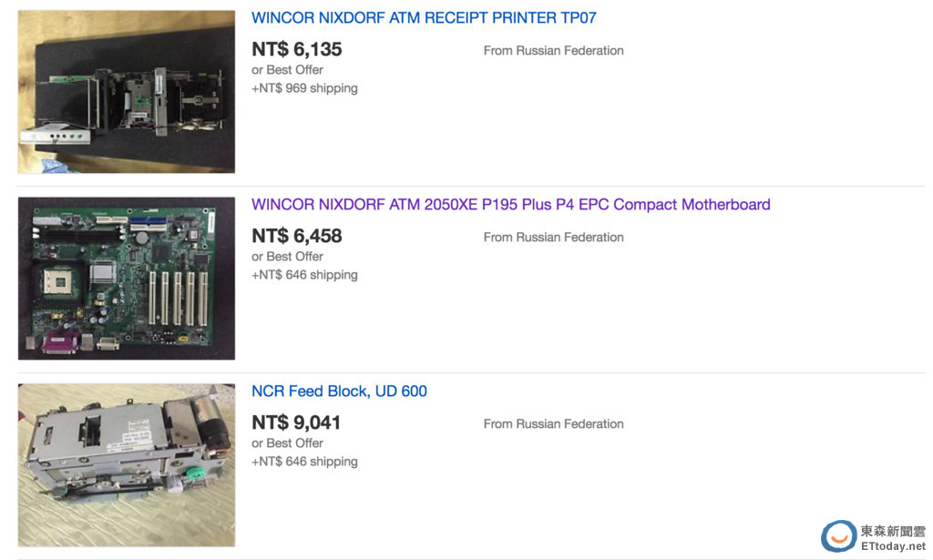
Task: Open the NCR Feed Block, UD 600 link
Action: 339,392
